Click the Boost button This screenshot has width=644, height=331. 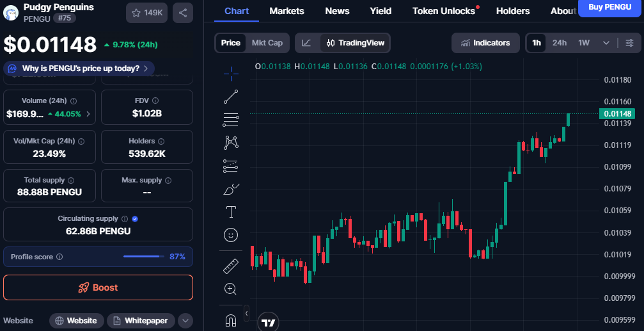click(x=98, y=287)
